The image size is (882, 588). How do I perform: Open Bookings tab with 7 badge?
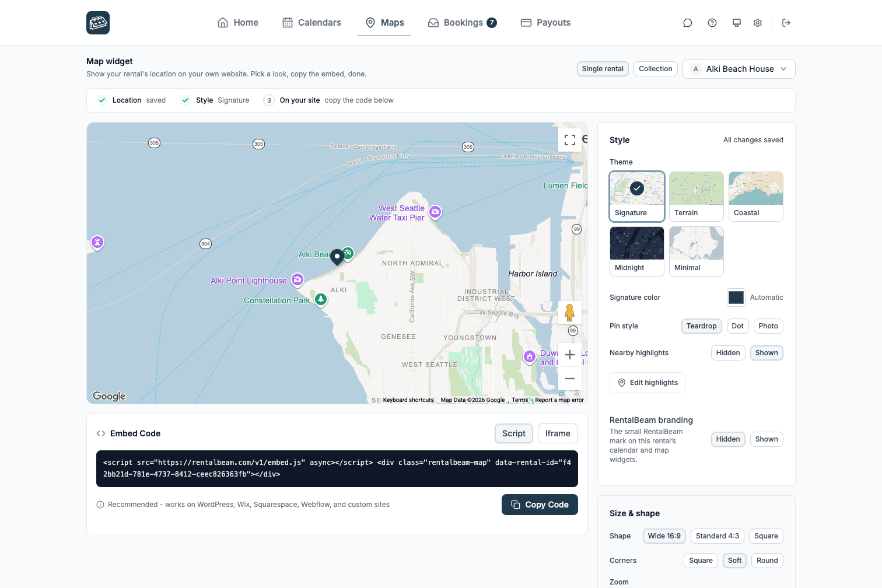(x=463, y=23)
